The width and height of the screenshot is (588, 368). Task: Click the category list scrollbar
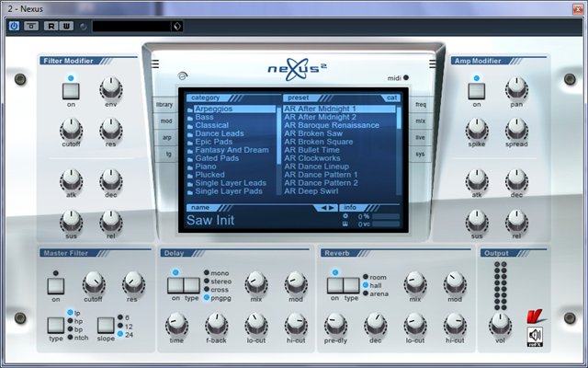[278, 150]
